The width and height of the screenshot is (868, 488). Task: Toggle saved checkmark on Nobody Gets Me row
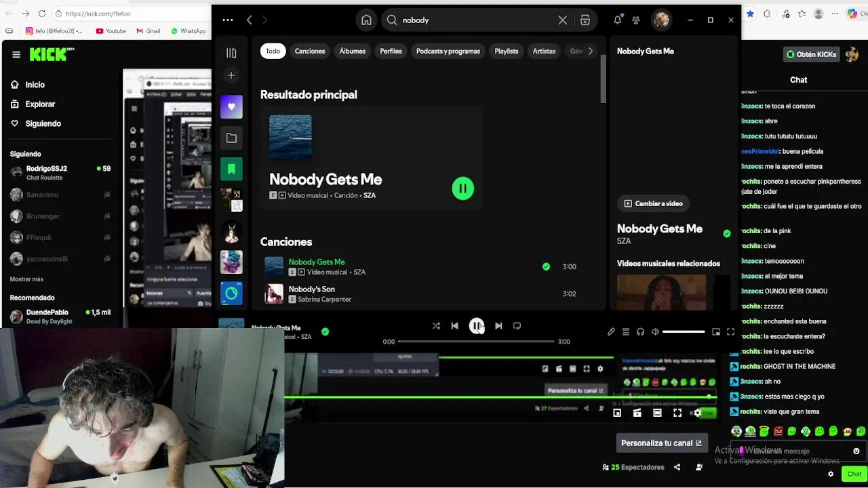pyautogui.click(x=546, y=266)
